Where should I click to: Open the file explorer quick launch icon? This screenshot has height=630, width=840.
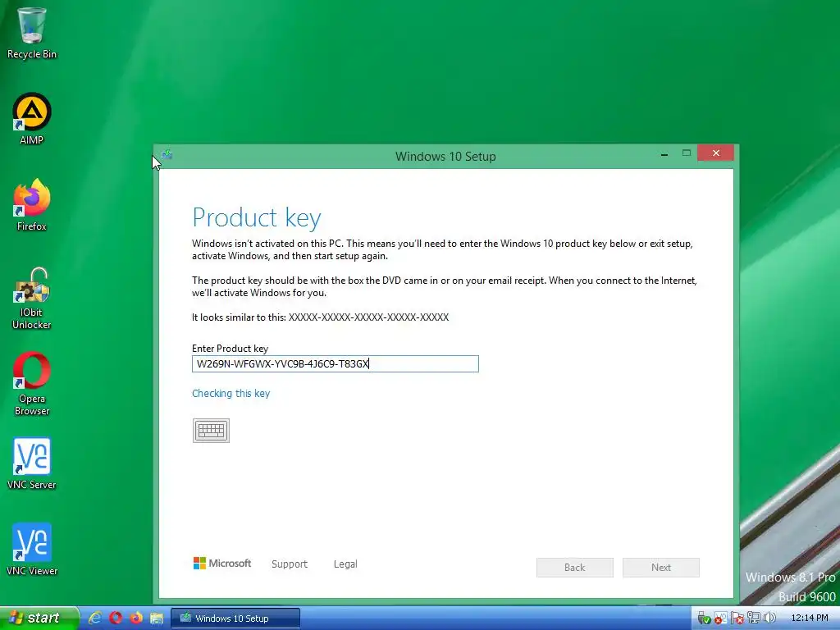(x=157, y=618)
